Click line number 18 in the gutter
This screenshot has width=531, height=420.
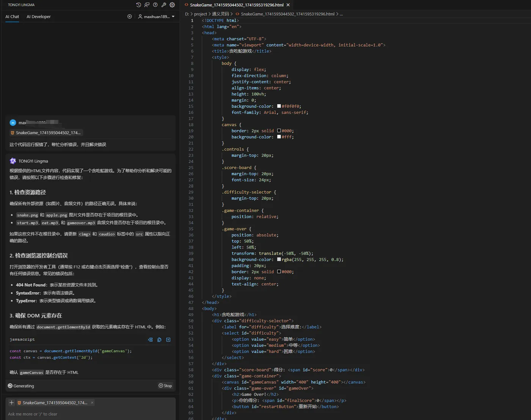(191, 125)
